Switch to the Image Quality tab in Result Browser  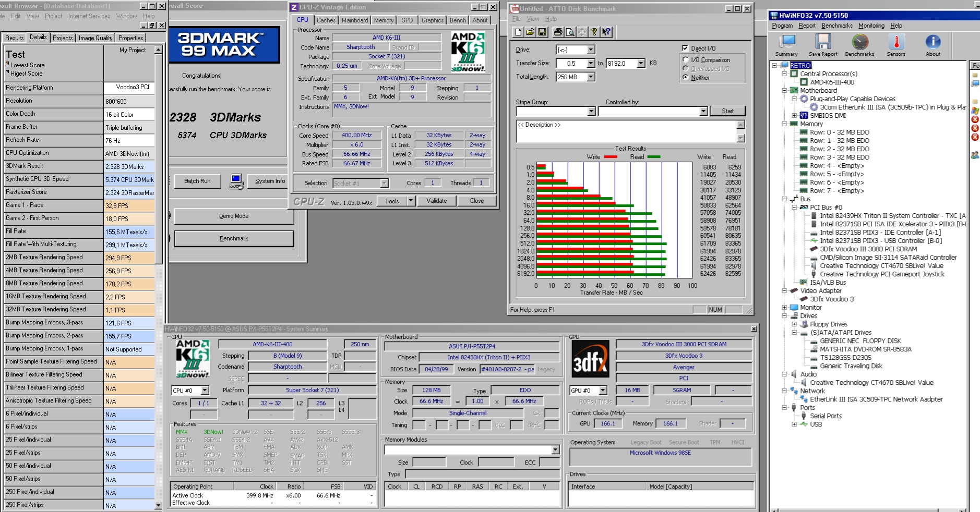(95, 38)
